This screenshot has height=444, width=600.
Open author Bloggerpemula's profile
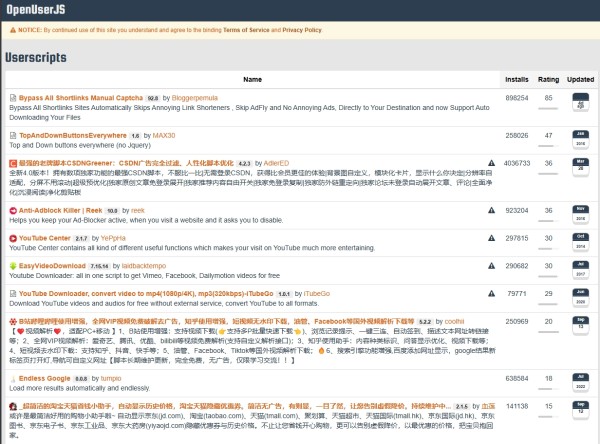(x=195, y=98)
